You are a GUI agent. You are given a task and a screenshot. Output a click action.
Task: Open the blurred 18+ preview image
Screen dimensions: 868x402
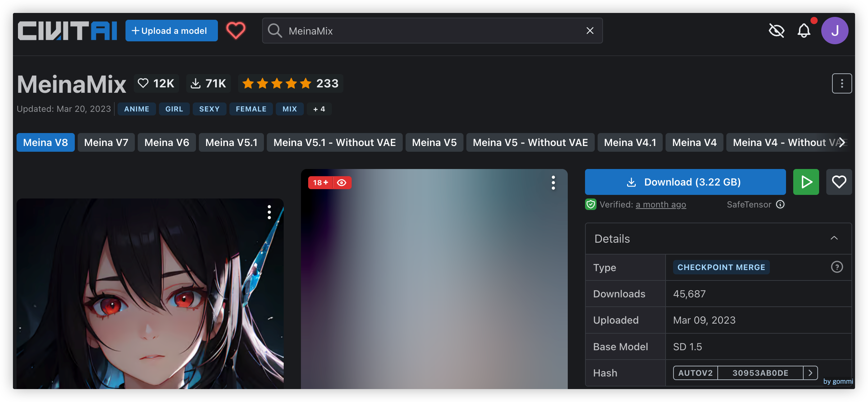(434, 279)
